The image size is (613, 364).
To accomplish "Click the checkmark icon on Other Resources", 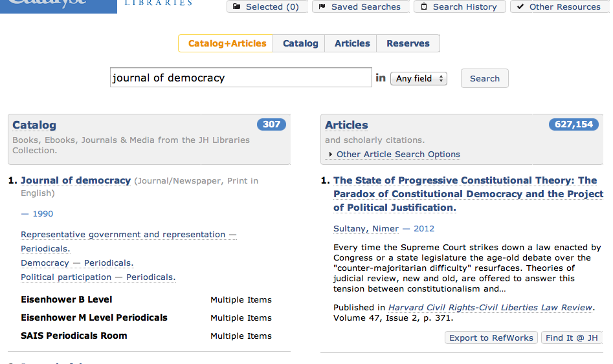I will 520,6.
